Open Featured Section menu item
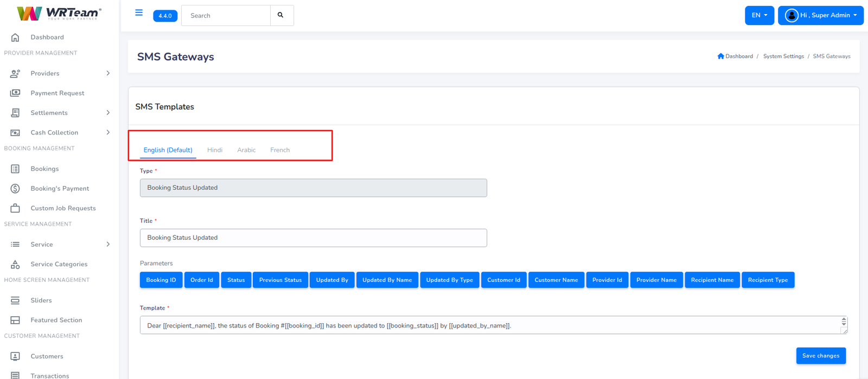Image resolution: width=868 pixels, height=379 pixels. (56, 320)
